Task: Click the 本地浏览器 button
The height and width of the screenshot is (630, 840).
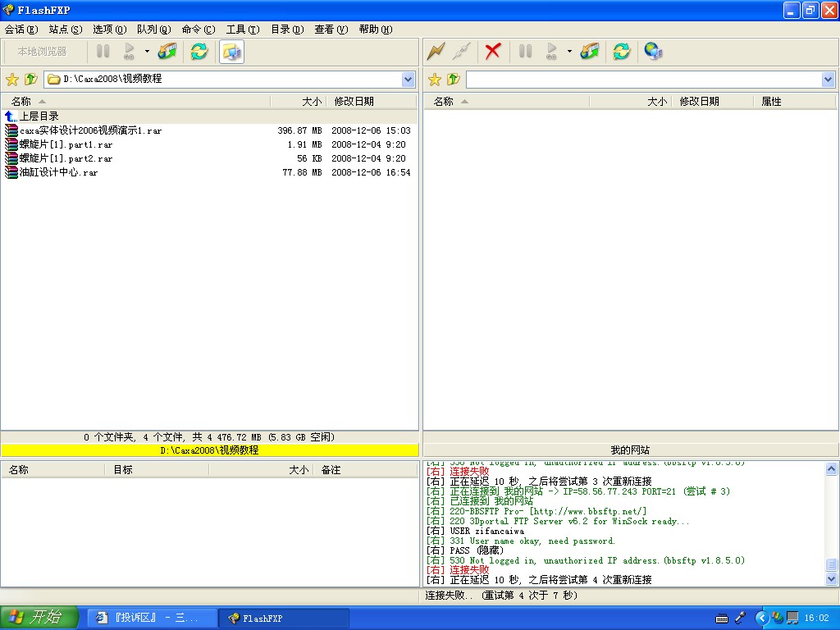Action: (x=43, y=52)
